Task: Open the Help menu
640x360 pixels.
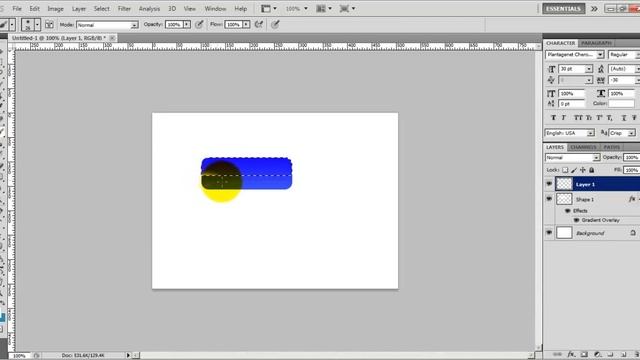Action: coord(240,9)
